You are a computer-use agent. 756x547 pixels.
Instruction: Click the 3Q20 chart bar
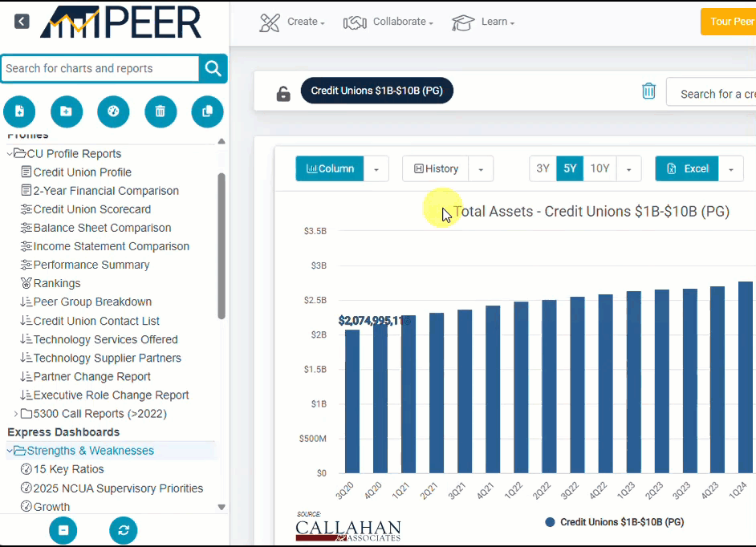[x=352, y=402]
